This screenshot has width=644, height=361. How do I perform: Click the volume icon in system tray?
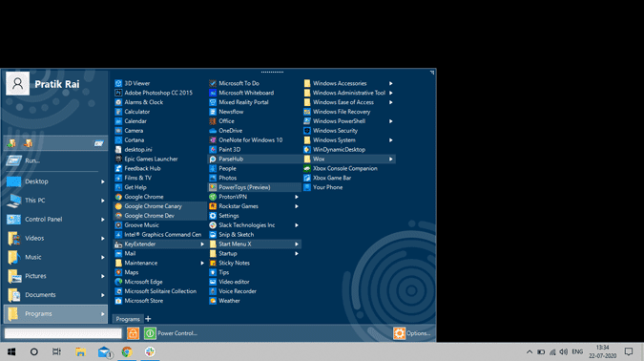click(x=564, y=352)
